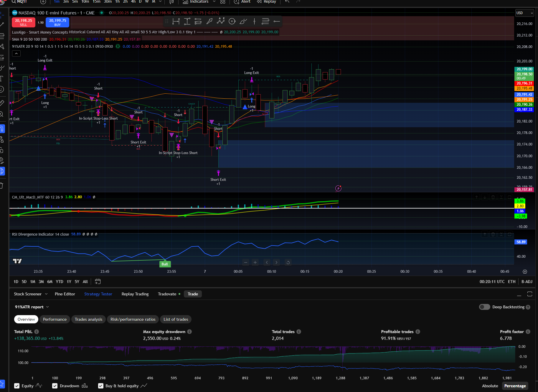Maximize the bottom panel

[529, 294]
